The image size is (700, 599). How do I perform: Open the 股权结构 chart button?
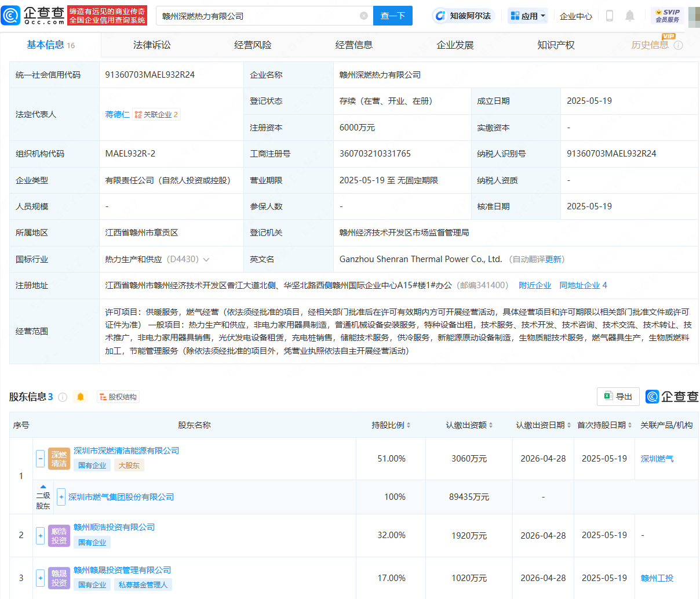click(x=118, y=397)
